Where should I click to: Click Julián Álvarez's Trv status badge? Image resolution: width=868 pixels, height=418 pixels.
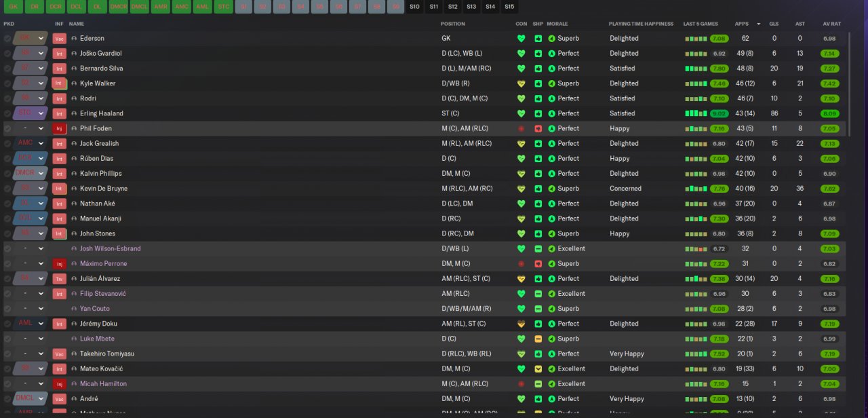click(x=60, y=279)
